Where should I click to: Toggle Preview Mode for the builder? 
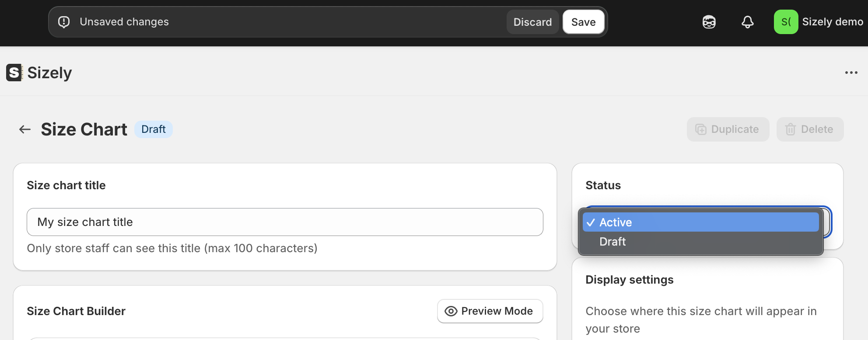(x=490, y=311)
